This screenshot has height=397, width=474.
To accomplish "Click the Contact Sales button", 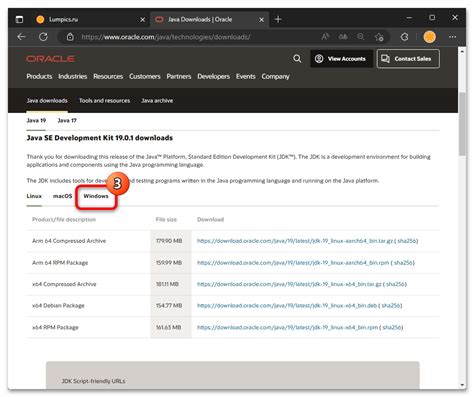I will [408, 59].
